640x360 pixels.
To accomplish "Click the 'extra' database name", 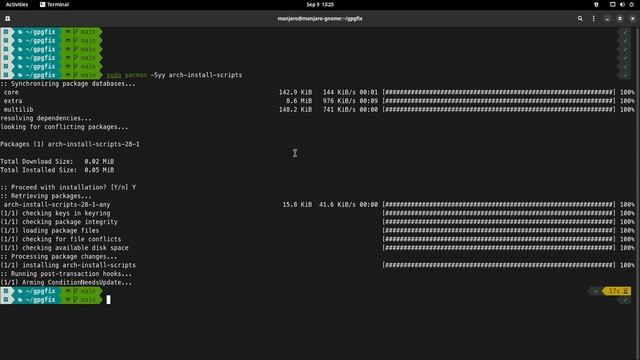I will 13,101.
